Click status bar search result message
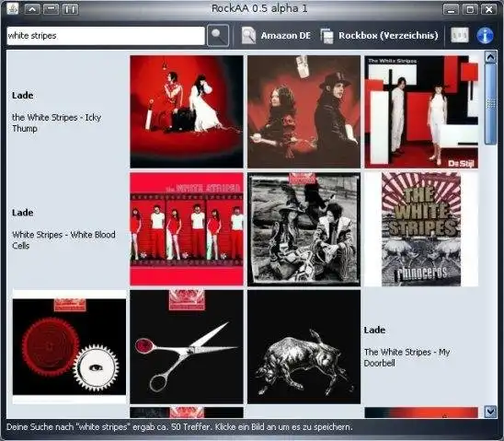504x441 pixels. [179, 427]
